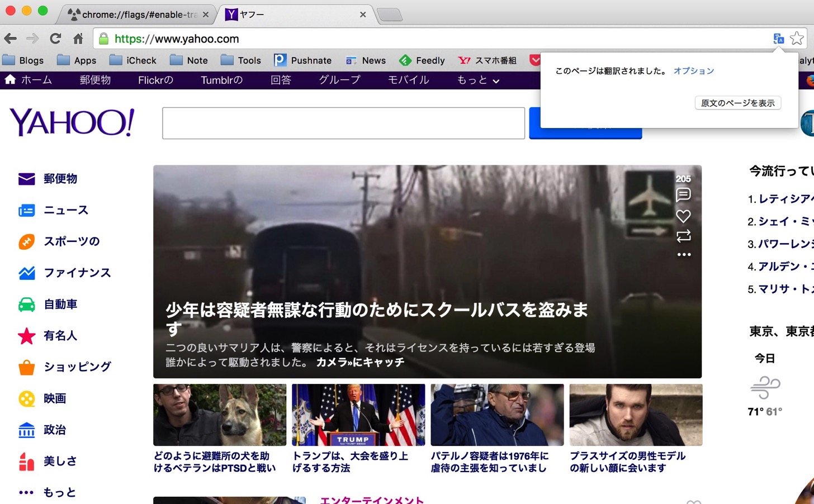This screenshot has height=504, width=814.
Task: Close the chrome://flags tab
Action: [206, 15]
